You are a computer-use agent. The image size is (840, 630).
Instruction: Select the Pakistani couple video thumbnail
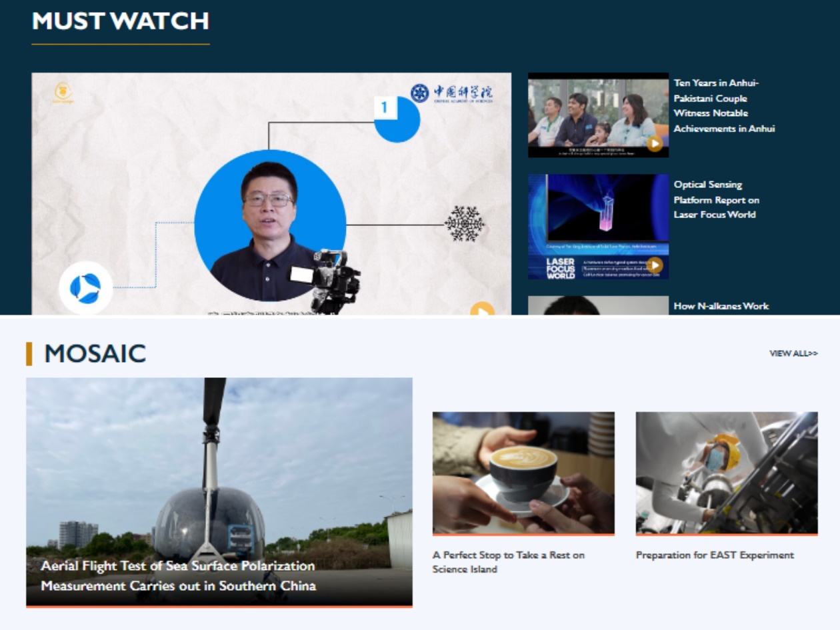tap(597, 115)
